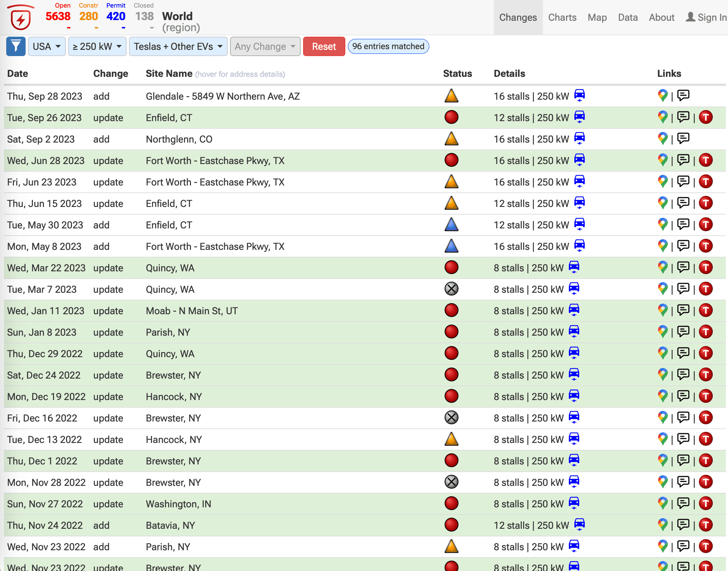Go to the Map tab

click(x=597, y=17)
